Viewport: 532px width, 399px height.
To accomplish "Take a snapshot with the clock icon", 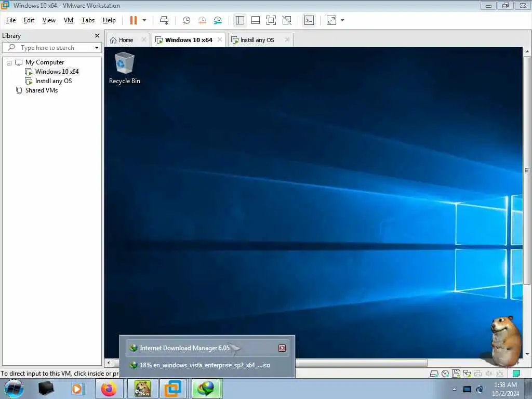I will tap(187, 20).
